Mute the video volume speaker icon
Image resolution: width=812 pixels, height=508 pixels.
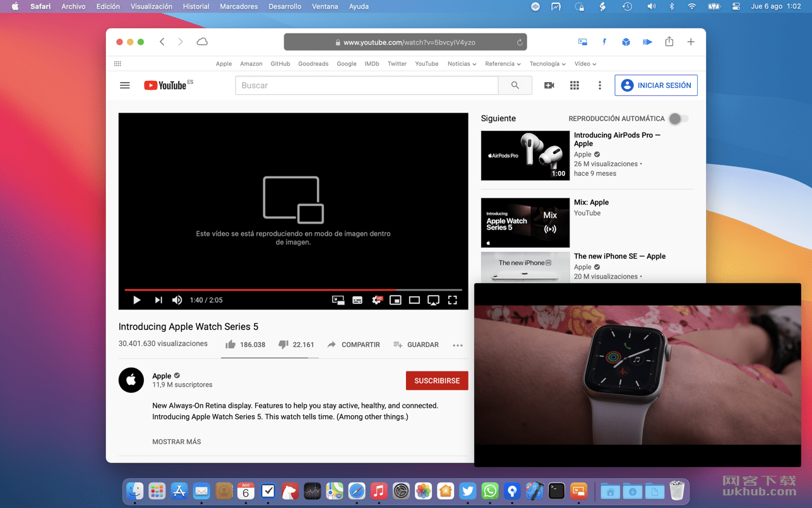[x=177, y=300]
